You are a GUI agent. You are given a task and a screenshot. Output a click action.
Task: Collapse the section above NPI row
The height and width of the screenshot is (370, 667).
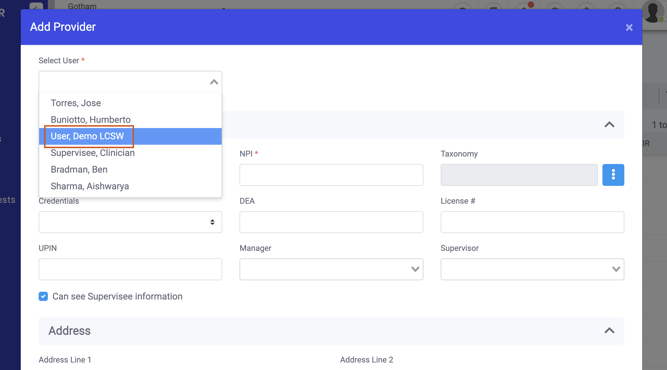point(609,125)
